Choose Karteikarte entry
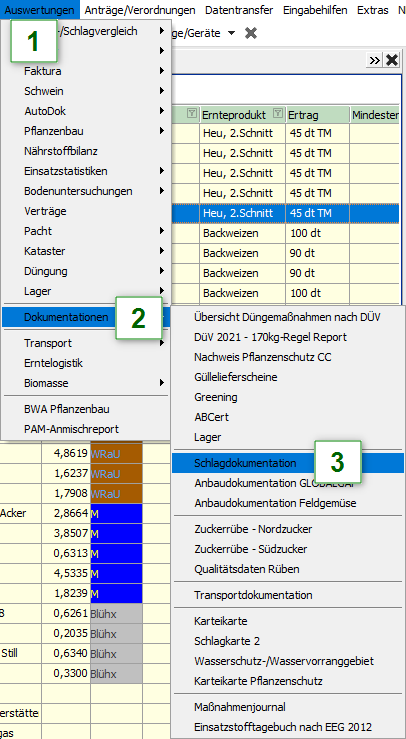 tap(288, 621)
